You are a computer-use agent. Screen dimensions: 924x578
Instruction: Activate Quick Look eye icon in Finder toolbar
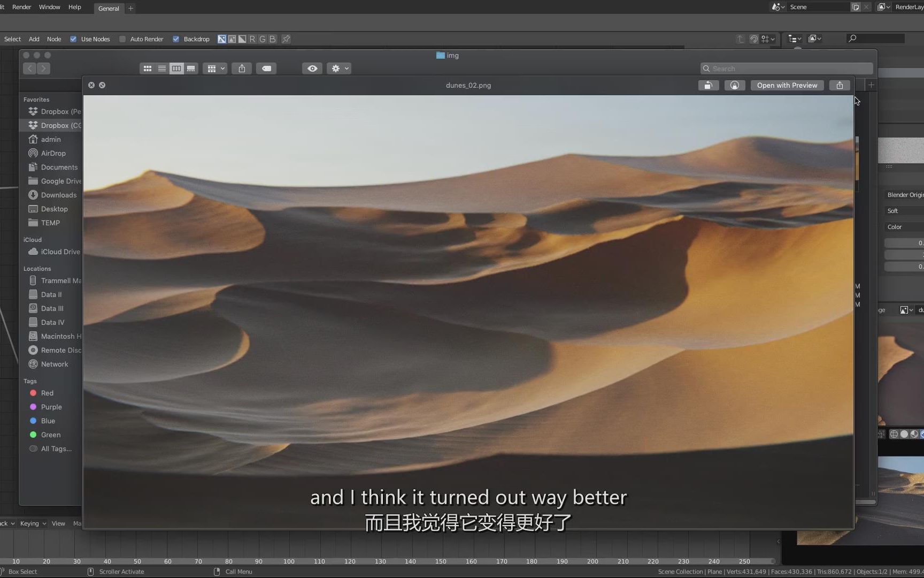click(312, 68)
